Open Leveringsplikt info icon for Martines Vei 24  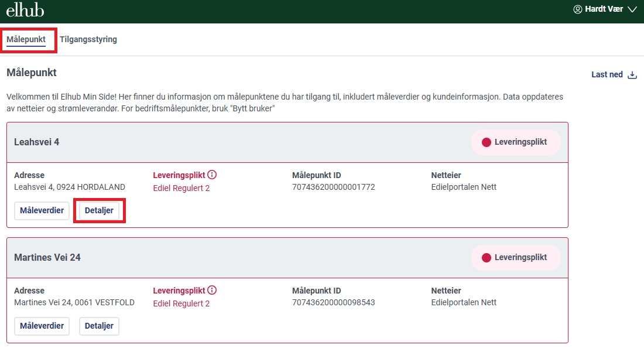[x=212, y=290]
